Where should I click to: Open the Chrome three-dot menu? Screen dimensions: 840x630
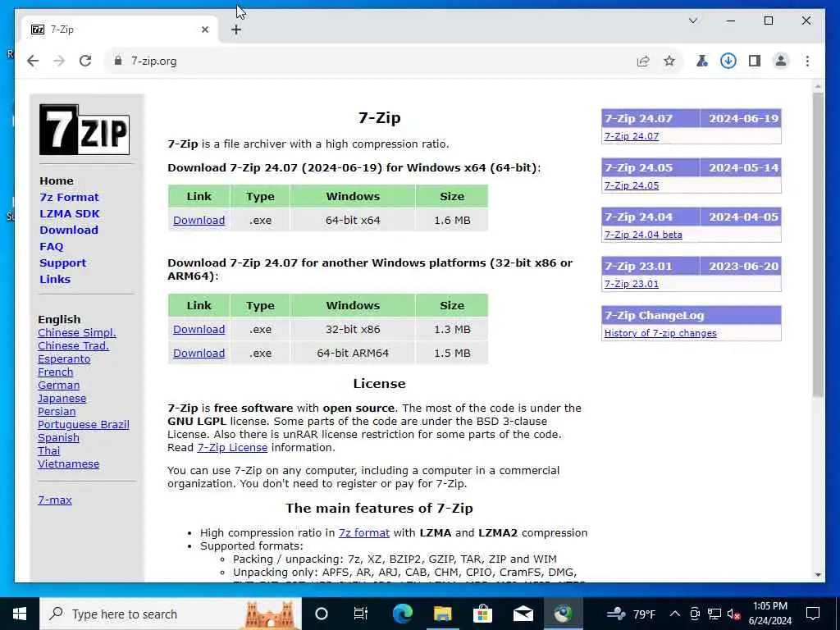[807, 61]
